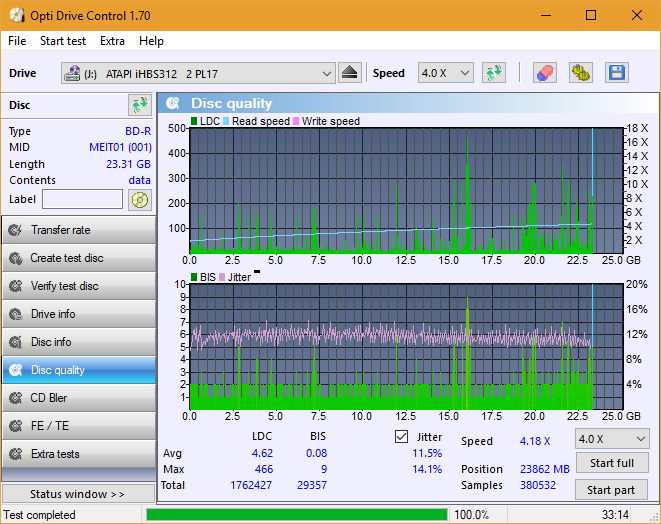Click the eraser disc icon
The image size is (661, 524).
(x=545, y=73)
